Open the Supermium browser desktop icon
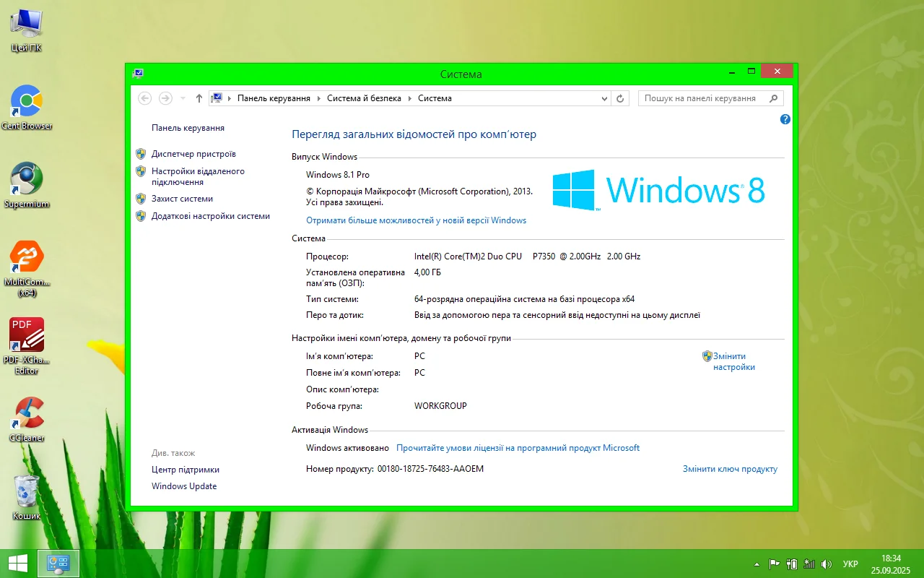The width and height of the screenshot is (924, 578). pos(27,180)
